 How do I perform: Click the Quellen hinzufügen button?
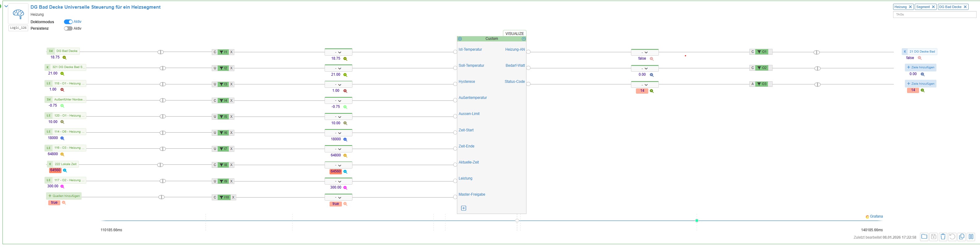tap(64, 196)
